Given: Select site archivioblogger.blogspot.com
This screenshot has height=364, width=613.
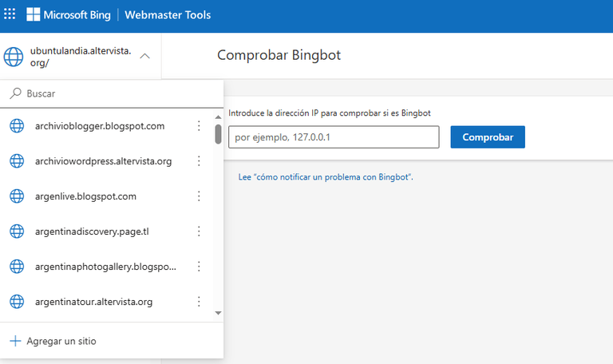Looking at the screenshot, I should 100,126.
